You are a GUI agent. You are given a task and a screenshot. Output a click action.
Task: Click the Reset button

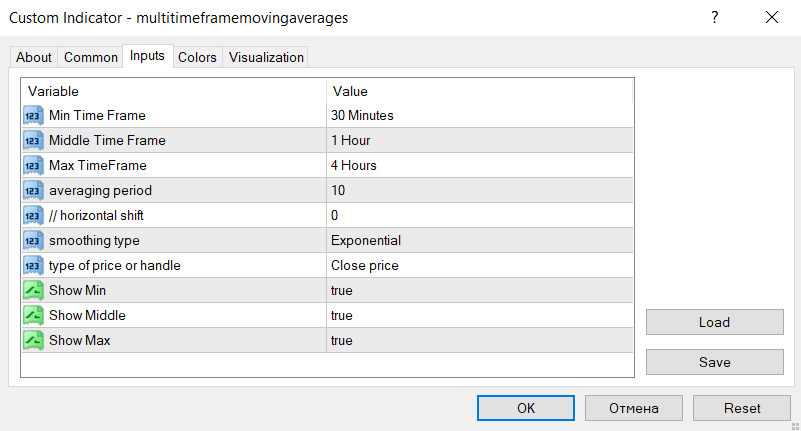click(742, 408)
